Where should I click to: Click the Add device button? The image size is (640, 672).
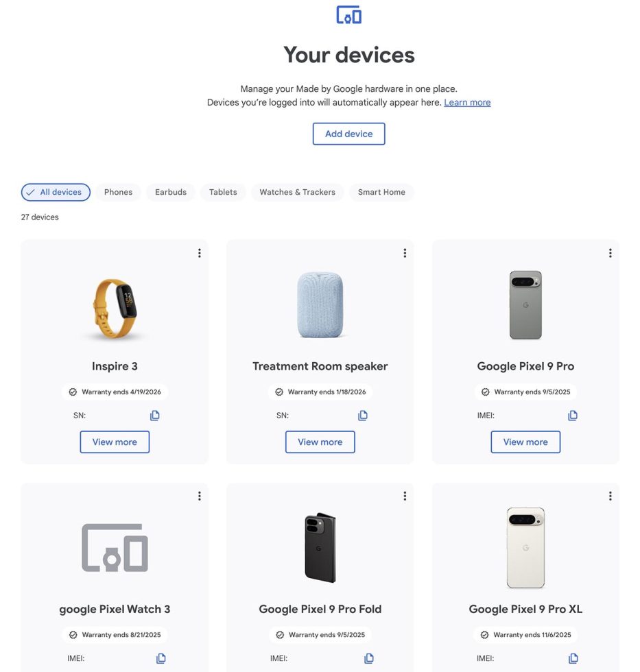pyautogui.click(x=348, y=134)
